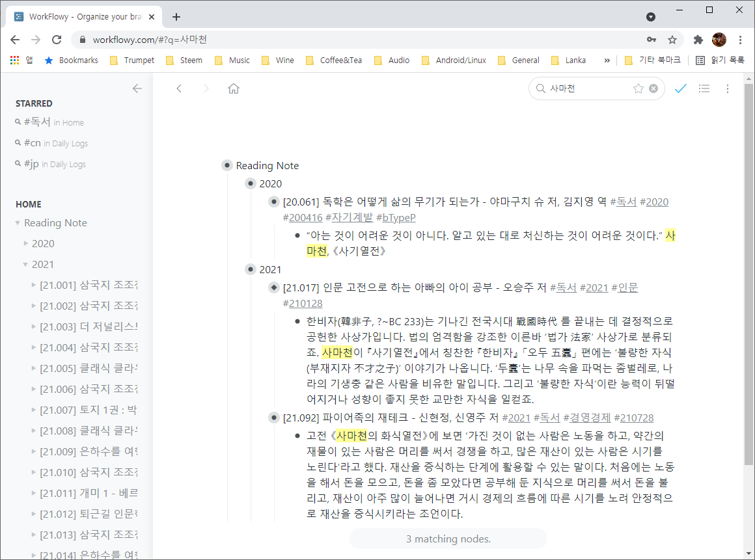Open starred search #독서 in Home
Viewport: 755px width, 560px height.
click(x=49, y=122)
